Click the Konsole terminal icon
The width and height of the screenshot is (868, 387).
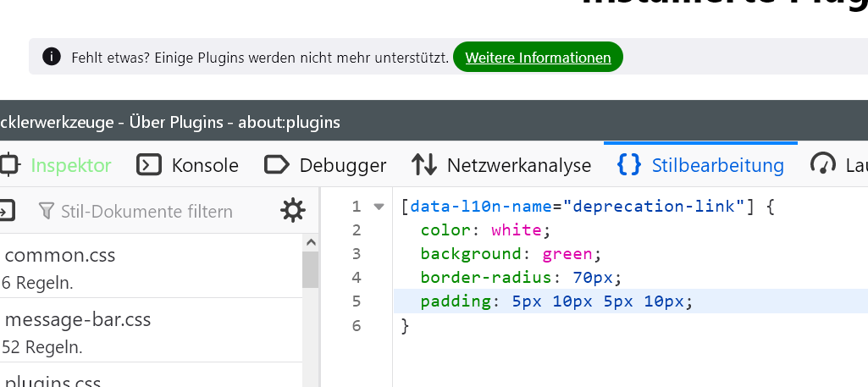(149, 164)
